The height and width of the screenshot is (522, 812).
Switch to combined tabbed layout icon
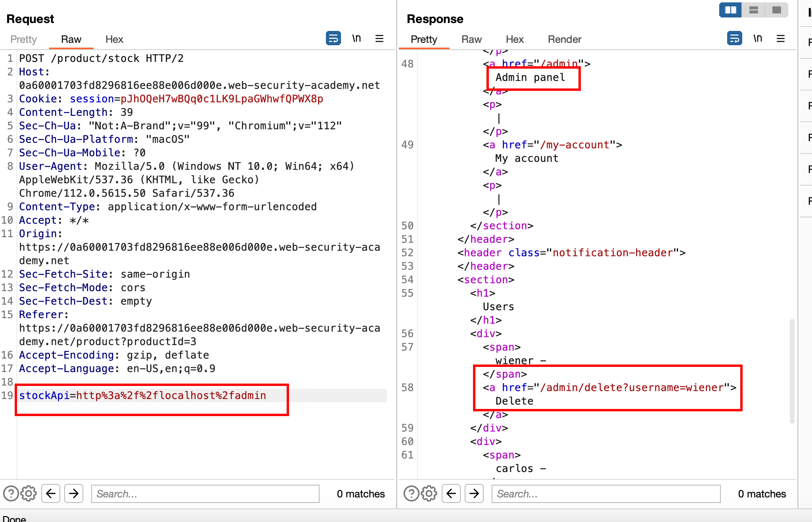(777, 10)
